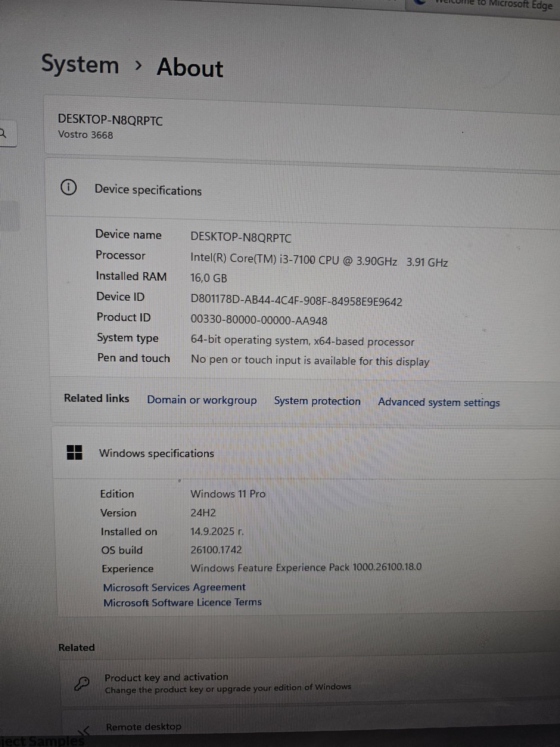The height and width of the screenshot is (747, 560).
Task: Click the About page heading
Action: [190, 67]
